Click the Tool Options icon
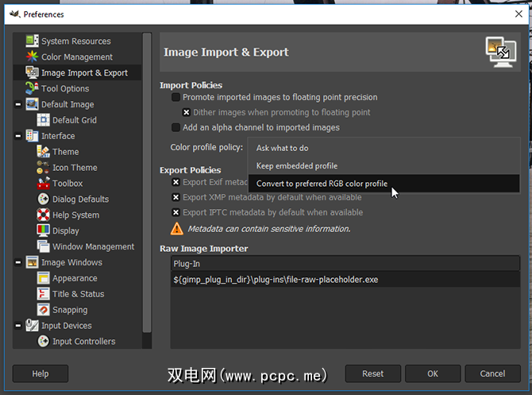Image resolution: width=532 pixels, height=395 pixels. pyautogui.click(x=33, y=88)
